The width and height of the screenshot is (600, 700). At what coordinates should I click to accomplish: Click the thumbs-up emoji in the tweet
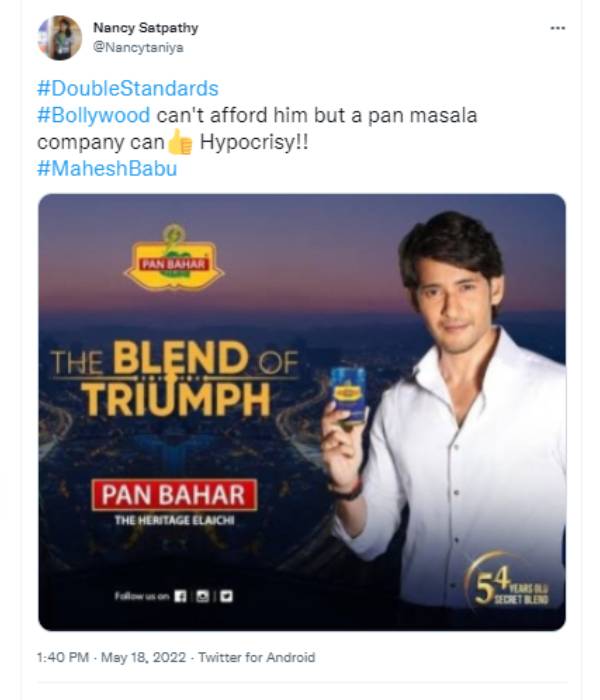click(x=180, y=142)
